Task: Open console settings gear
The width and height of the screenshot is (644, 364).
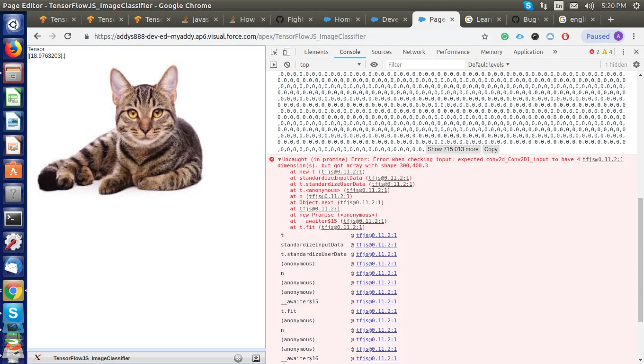Action: 636,64
